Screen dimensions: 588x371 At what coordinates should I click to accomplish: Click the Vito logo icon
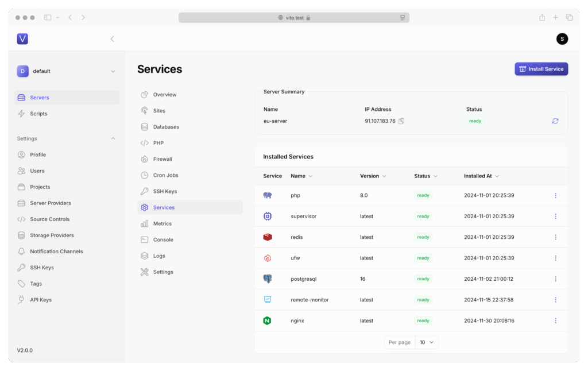pyautogui.click(x=22, y=38)
